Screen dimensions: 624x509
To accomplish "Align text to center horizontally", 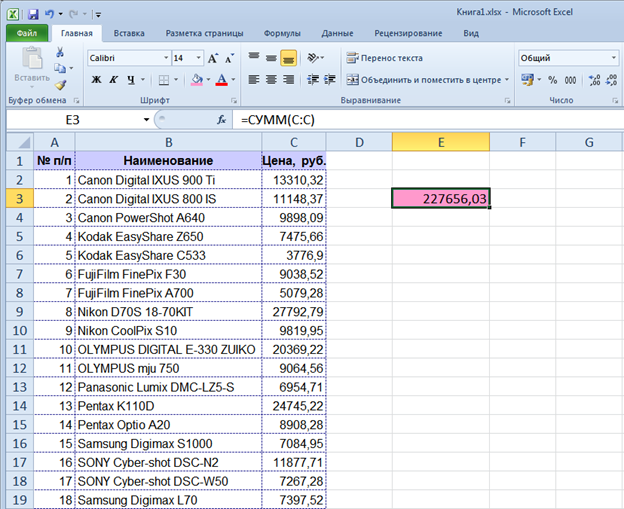I will 271,79.
